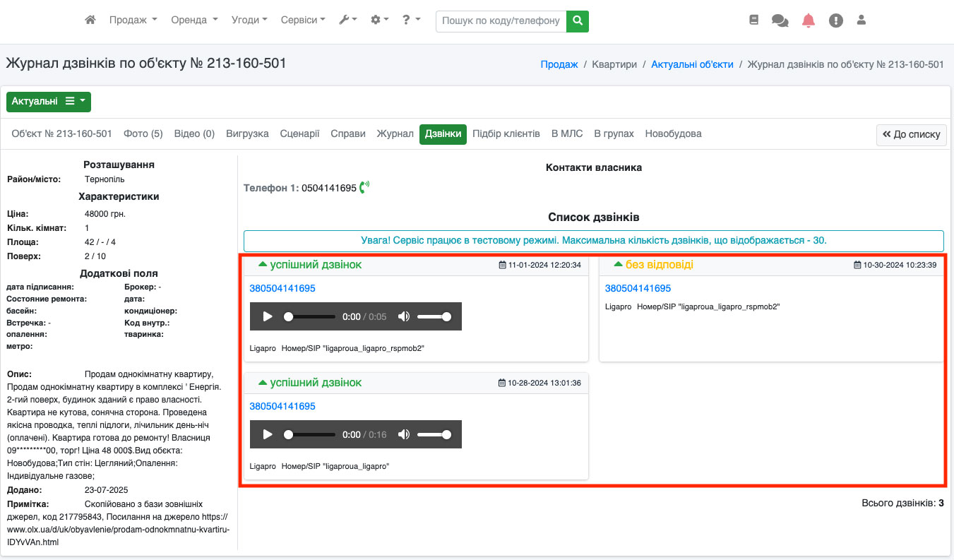
Task: Expand the Продаж dropdown menu
Action: click(133, 20)
